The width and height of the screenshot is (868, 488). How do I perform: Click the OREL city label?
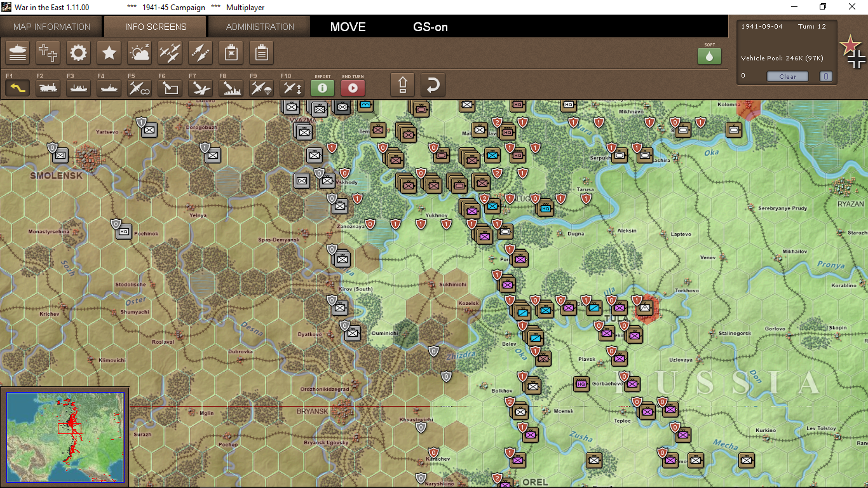pos(535,482)
